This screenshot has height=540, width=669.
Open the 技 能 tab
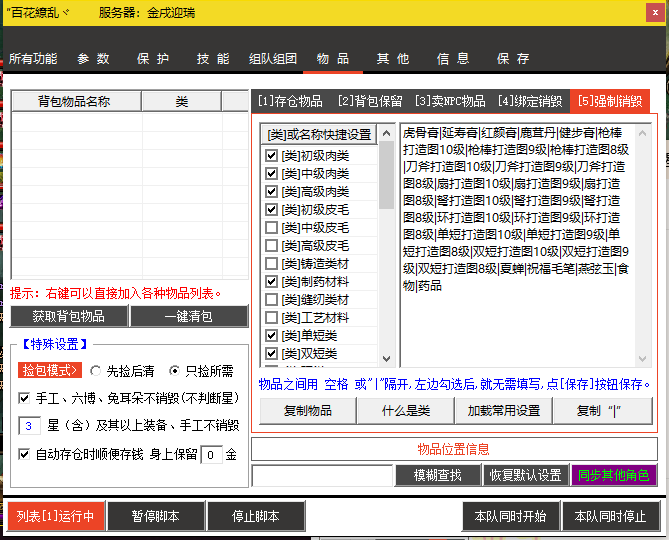[x=213, y=59]
